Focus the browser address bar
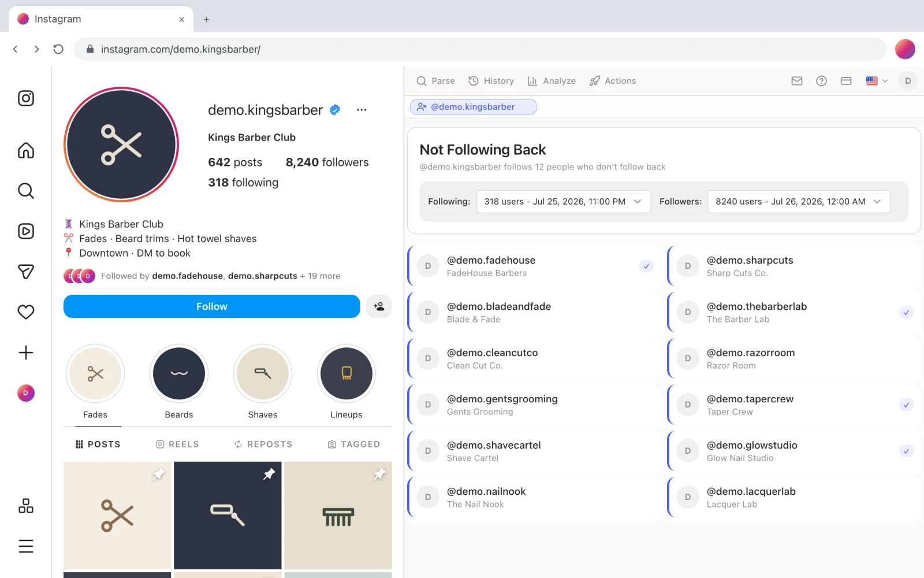Viewport: 924px width, 578px height. 479,49
